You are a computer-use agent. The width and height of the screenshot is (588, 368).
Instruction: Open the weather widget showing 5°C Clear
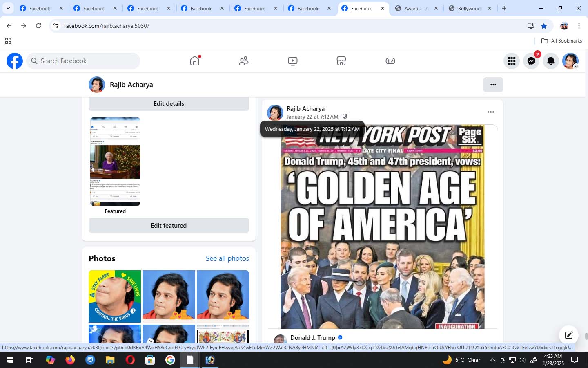point(462,360)
